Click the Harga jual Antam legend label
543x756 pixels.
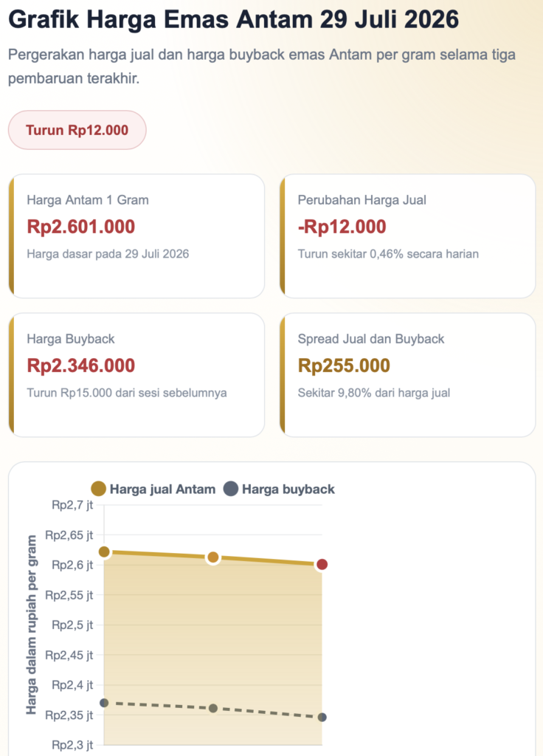click(162, 489)
